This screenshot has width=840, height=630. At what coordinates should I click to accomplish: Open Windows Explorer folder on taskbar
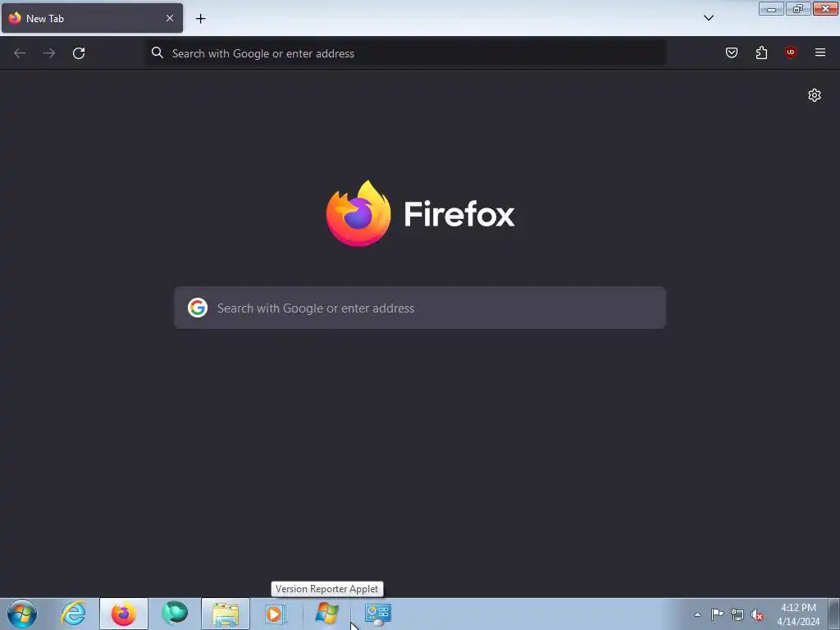tap(226, 614)
